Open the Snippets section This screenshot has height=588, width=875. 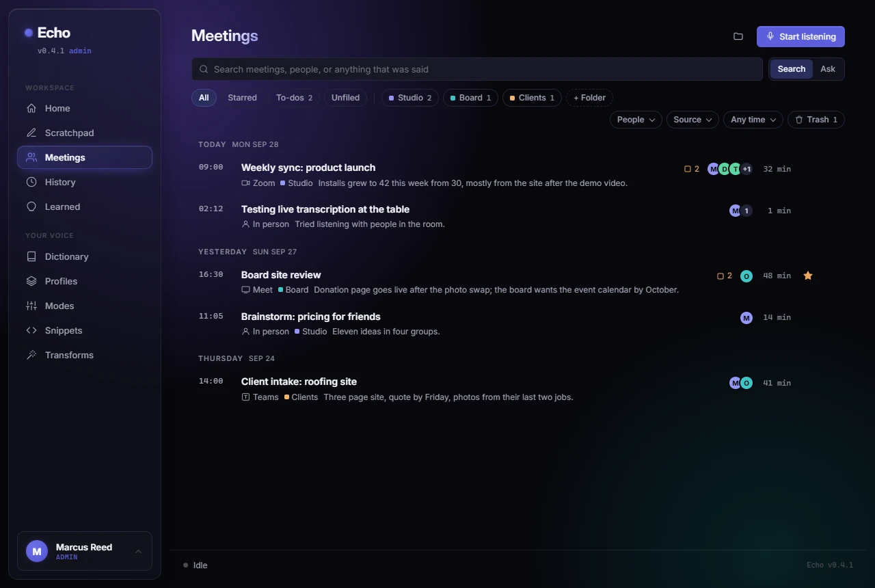(85, 330)
